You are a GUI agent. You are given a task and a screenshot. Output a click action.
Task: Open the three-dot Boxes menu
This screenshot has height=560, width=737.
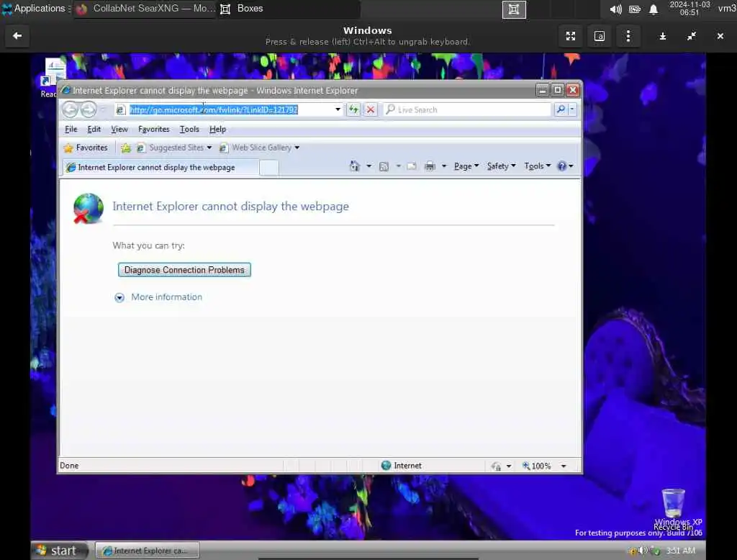tap(628, 36)
